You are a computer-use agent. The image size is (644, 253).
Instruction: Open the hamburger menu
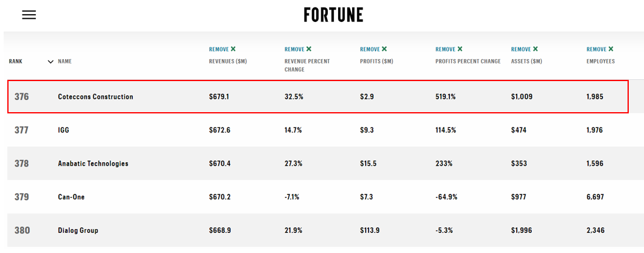[29, 15]
